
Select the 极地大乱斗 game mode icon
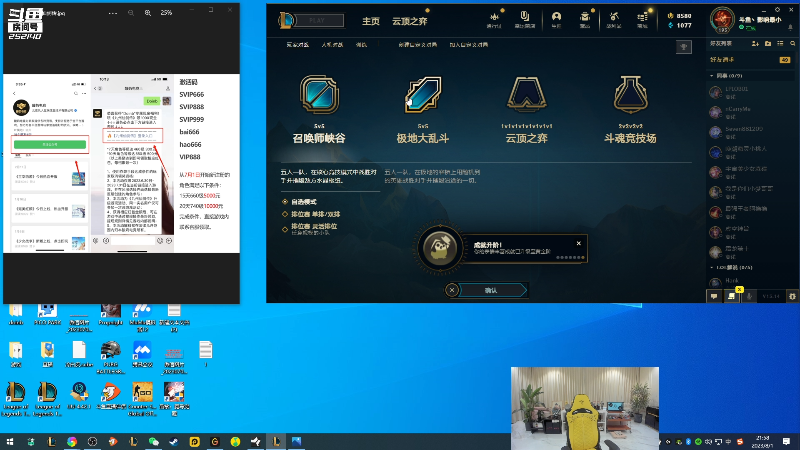point(422,94)
